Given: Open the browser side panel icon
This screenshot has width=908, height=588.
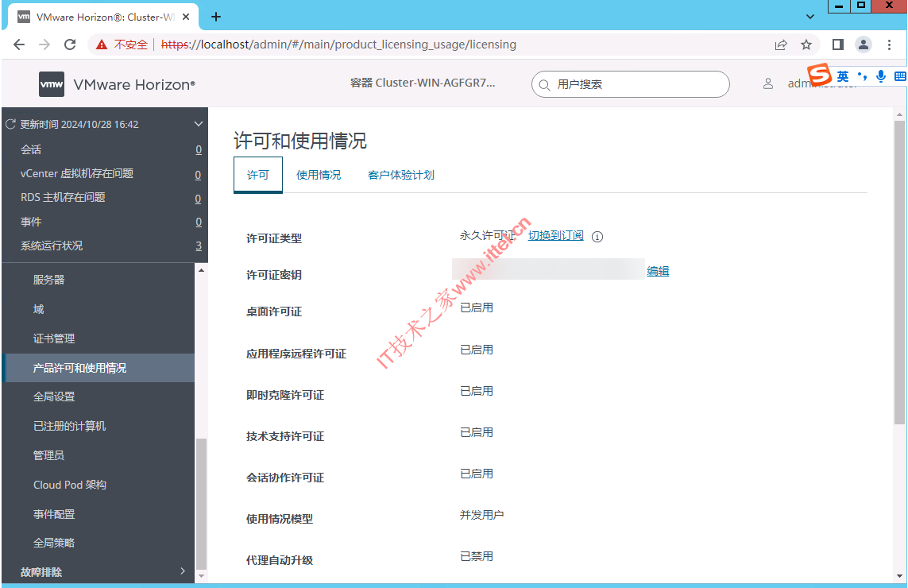Looking at the screenshot, I should point(838,44).
